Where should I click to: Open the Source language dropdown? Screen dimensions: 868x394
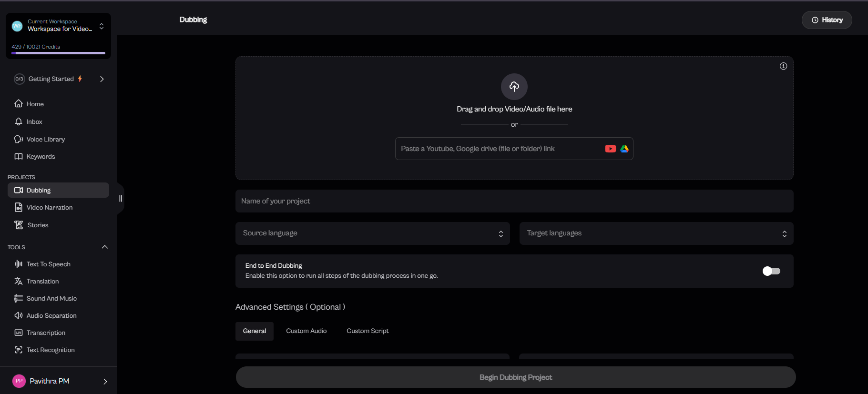[372, 233]
